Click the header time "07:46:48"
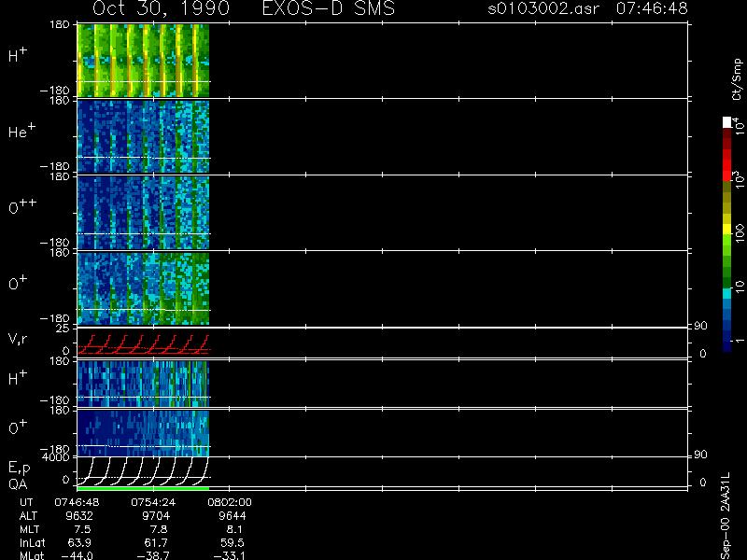This screenshot has height=560, width=747. coord(652,8)
